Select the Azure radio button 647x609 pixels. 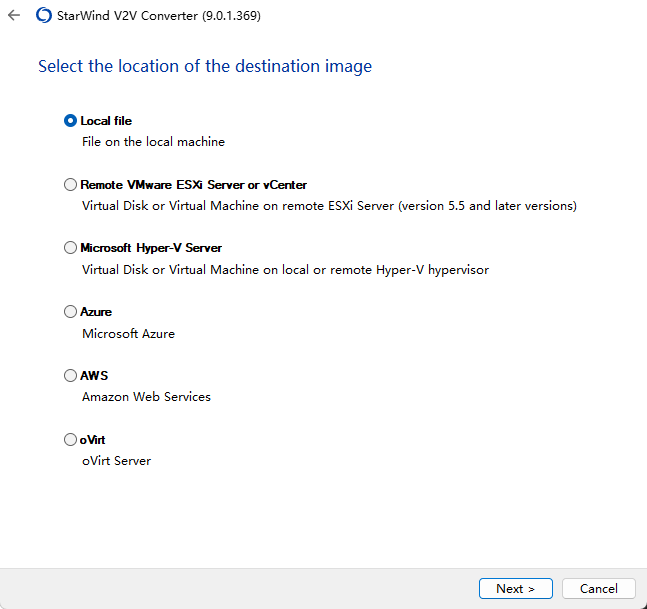coord(70,312)
